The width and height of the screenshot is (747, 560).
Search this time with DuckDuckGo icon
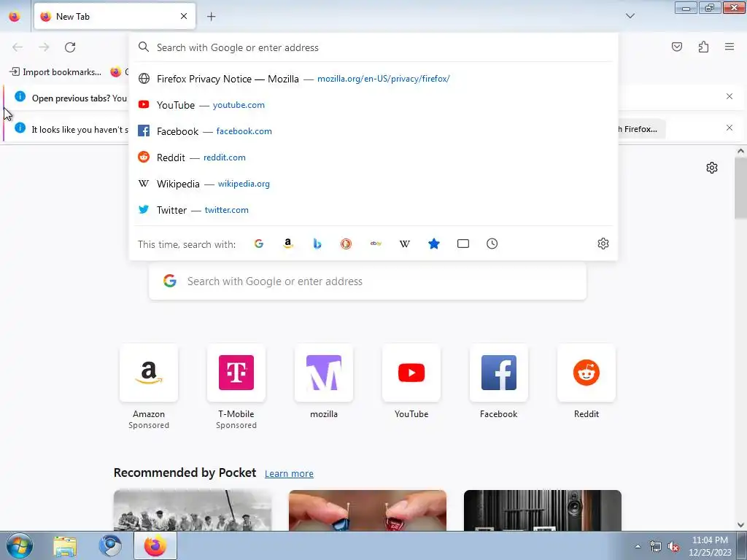[x=347, y=244]
